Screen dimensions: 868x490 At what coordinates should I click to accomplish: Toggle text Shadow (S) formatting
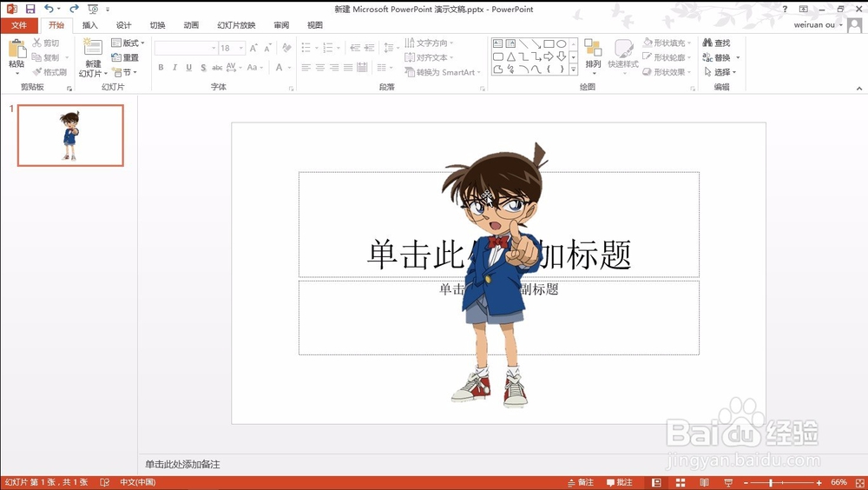click(203, 68)
